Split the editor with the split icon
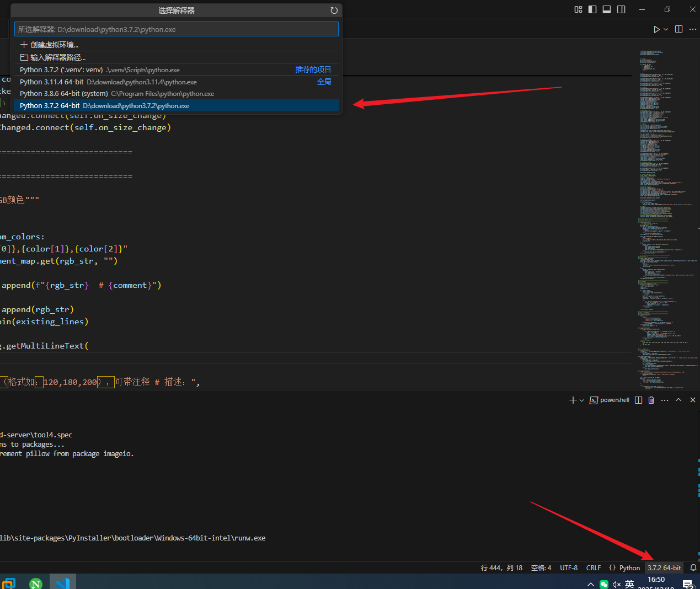Image resolution: width=700 pixels, height=589 pixels. (678, 29)
